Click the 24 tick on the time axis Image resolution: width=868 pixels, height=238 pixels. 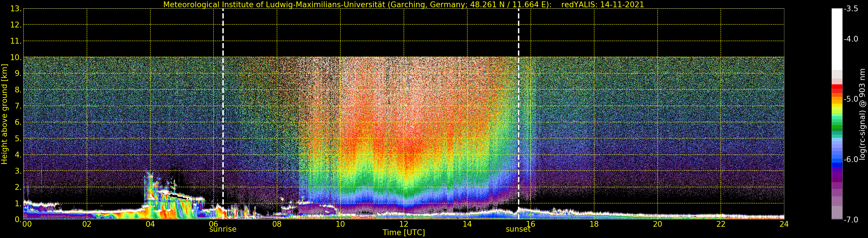(784, 224)
